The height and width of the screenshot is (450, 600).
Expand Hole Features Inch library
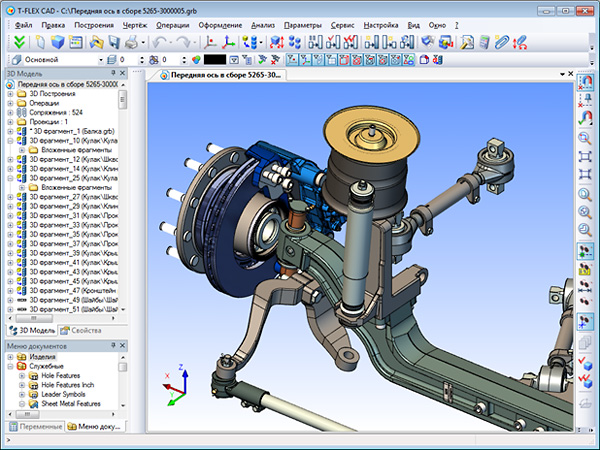pos(22,385)
